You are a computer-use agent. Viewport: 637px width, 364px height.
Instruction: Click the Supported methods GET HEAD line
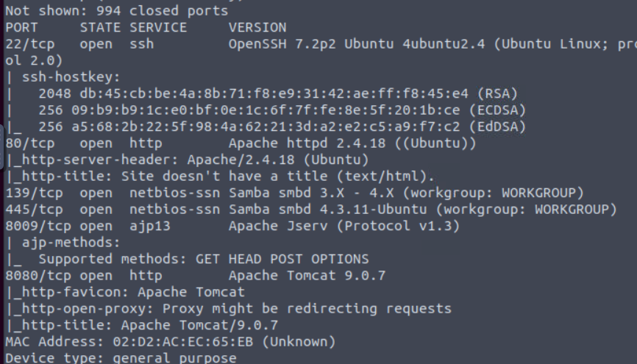(x=204, y=259)
